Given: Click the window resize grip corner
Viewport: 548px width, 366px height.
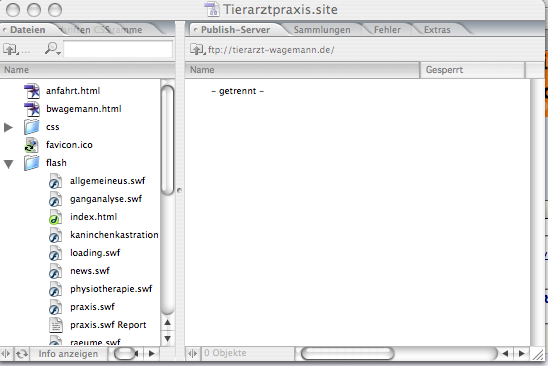Looking at the screenshot, I should point(538,354).
